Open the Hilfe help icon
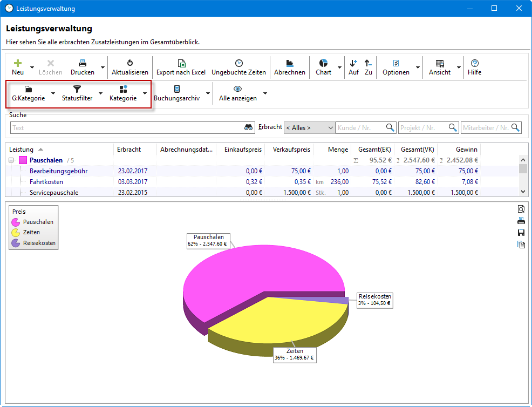 (x=475, y=63)
